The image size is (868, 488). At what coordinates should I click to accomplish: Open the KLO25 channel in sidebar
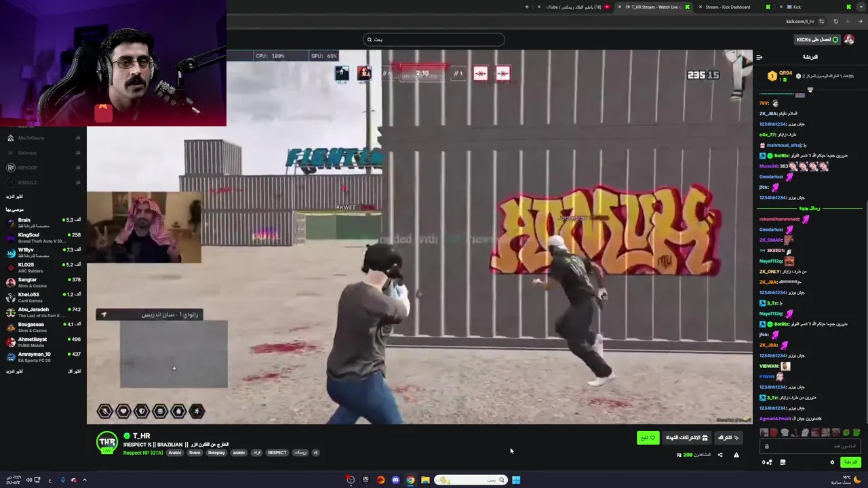pos(42,268)
